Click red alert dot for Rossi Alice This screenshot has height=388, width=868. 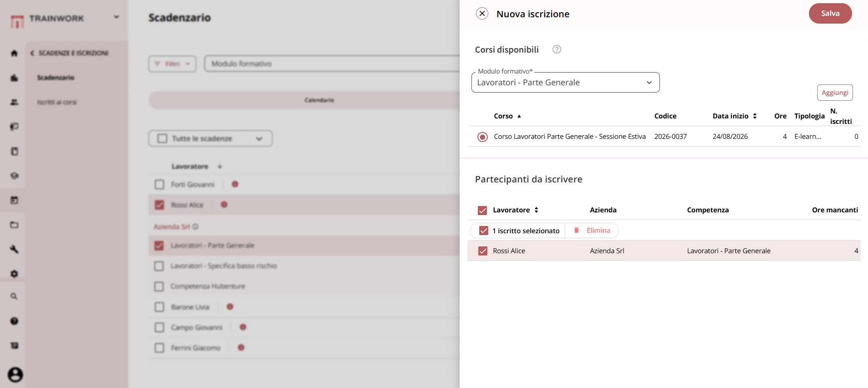(x=224, y=205)
